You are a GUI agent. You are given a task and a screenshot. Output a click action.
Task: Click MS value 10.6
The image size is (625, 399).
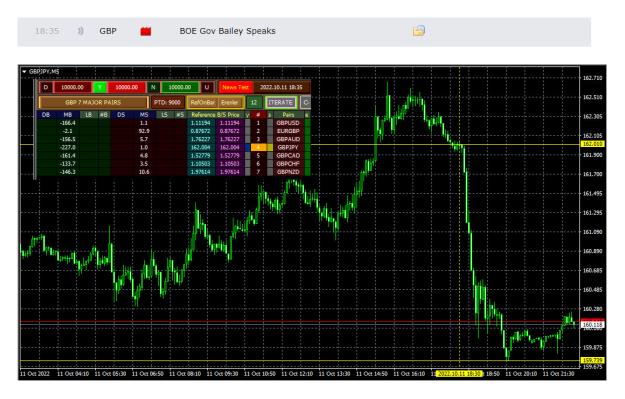(144, 172)
